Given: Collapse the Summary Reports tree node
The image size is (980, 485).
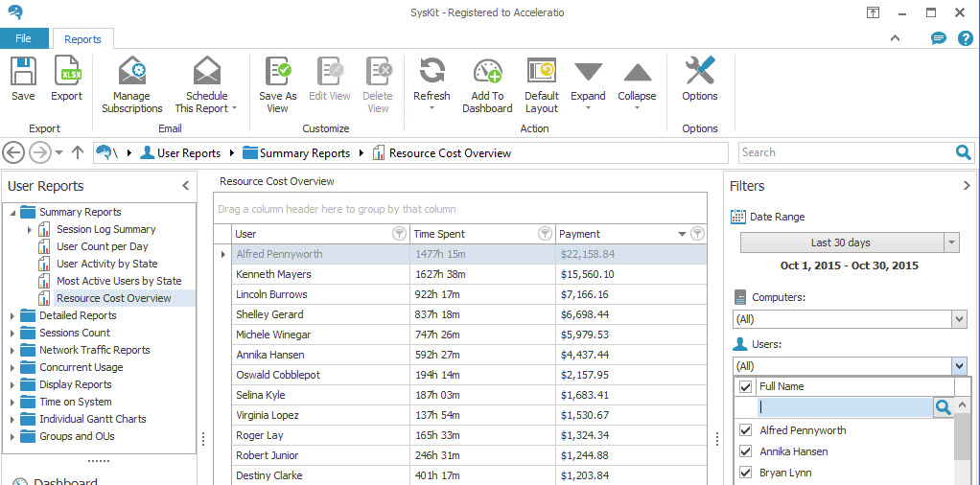Looking at the screenshot, I should tap(12, 213).
